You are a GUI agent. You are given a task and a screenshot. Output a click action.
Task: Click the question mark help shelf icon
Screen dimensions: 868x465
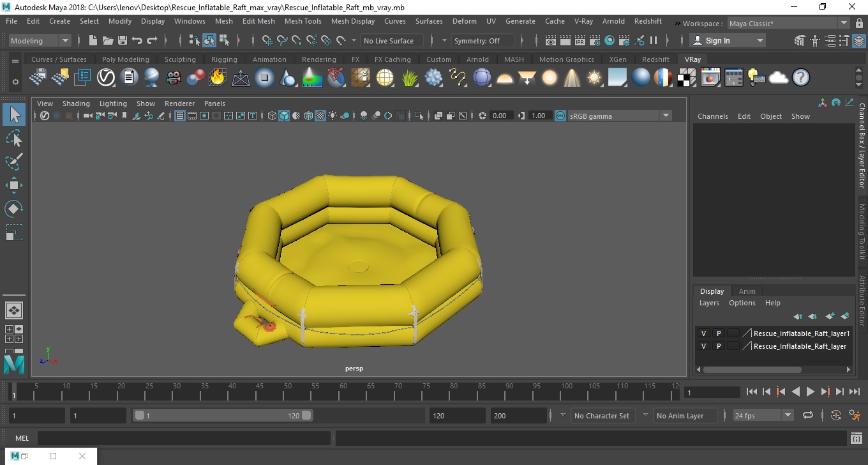coord(801,78)
